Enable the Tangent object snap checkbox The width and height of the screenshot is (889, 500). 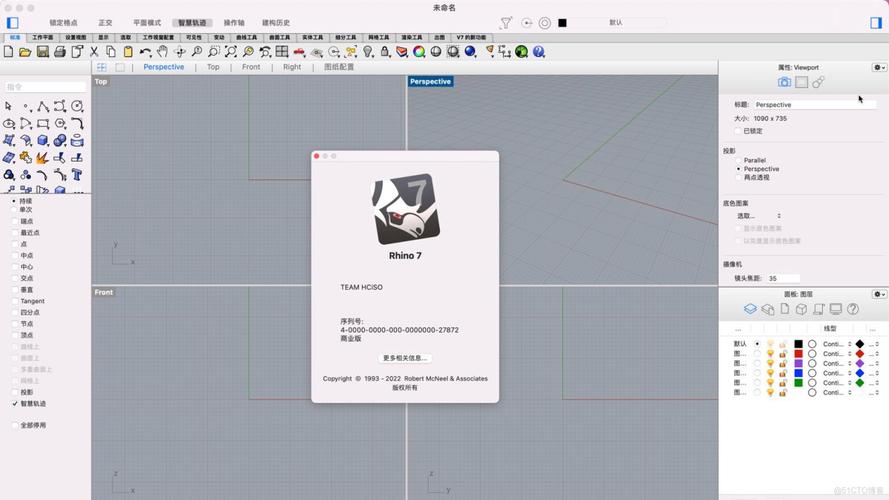coord(15,301)
